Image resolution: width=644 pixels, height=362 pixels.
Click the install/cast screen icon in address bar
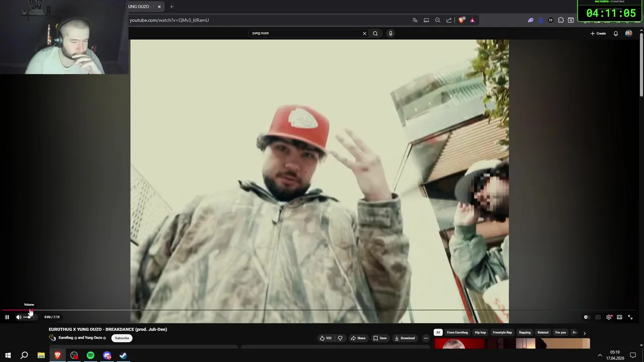426,20
